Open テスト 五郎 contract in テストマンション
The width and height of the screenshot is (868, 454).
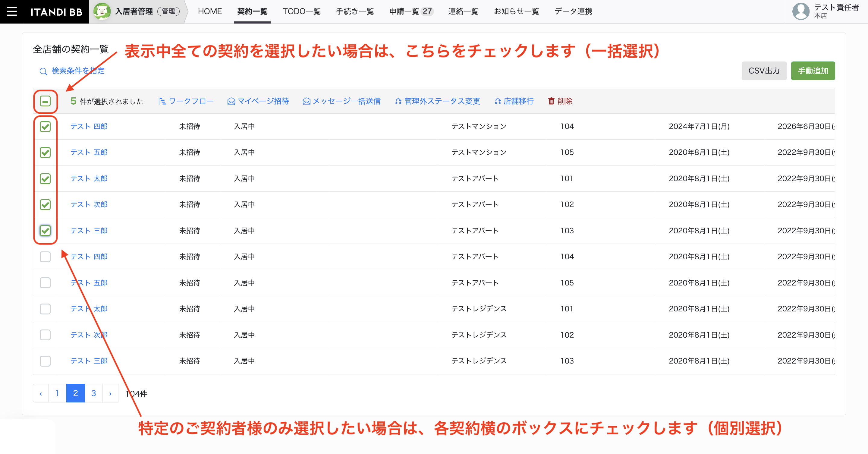pos(89,152)
